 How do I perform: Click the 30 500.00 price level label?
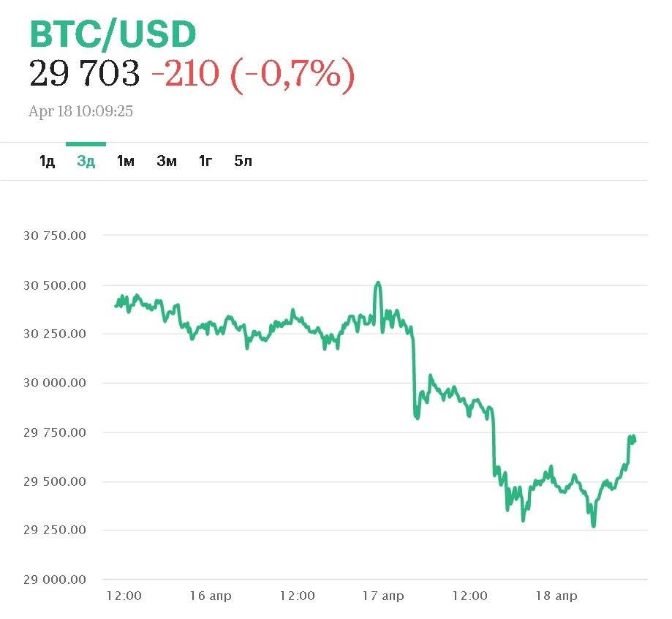pyautogui.click(x=55, y=285)
